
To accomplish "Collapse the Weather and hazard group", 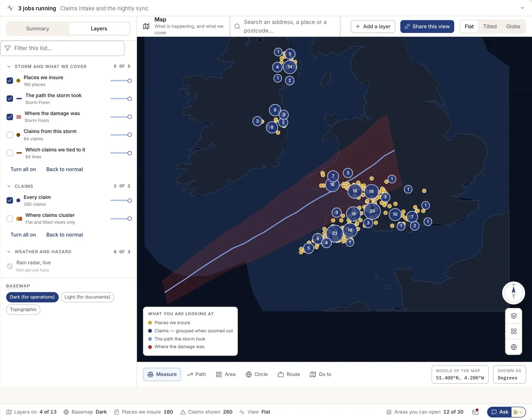I will (x=9, y=252).
